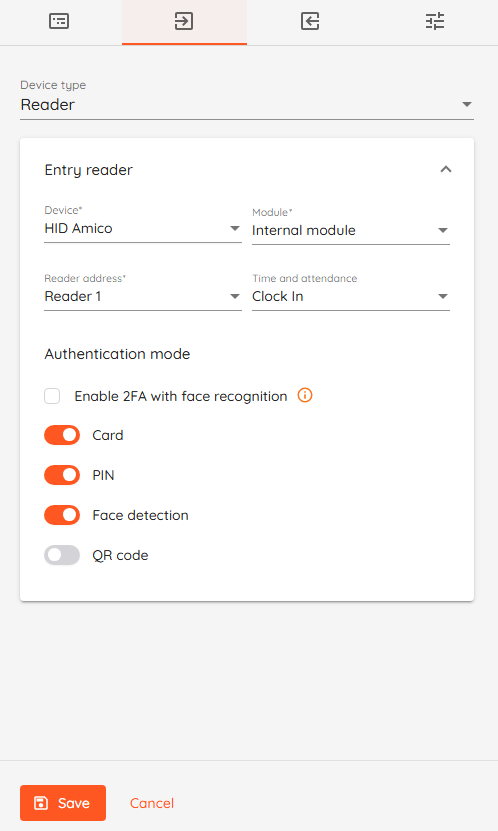
Task: Click the 2FA face recognition info icon
Action: click(305, 395)
